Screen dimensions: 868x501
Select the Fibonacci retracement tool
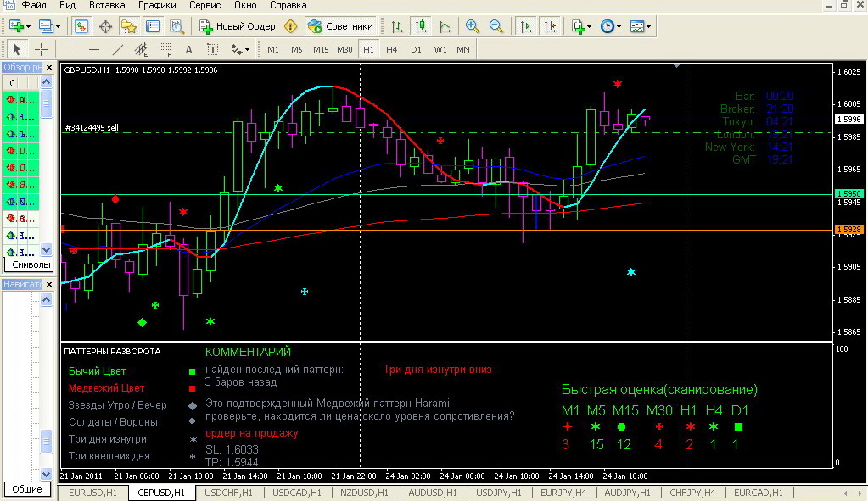click(x=165, y=49)
